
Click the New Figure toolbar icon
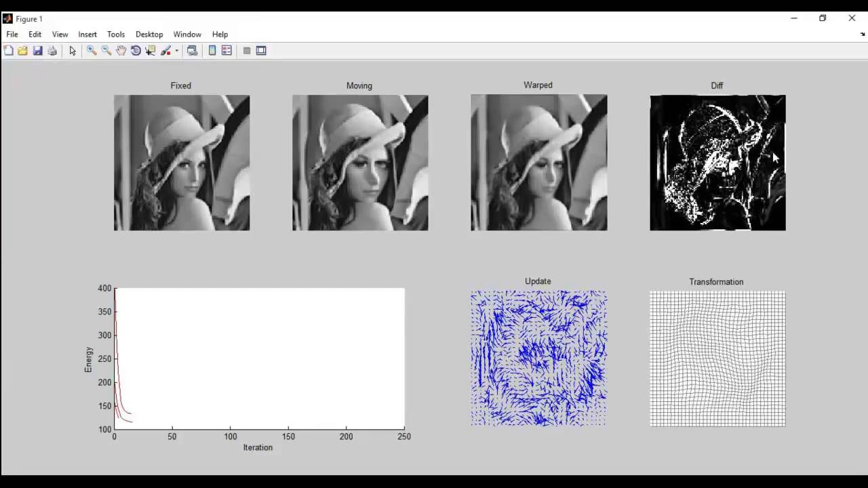(9, 51)
